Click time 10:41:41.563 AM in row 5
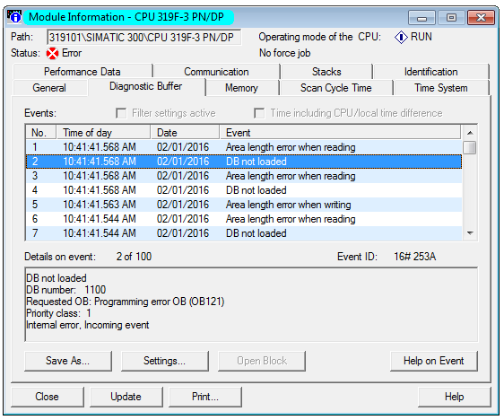Image resolution: width=504 pixels, height=420 pixels. click(100, 205)
